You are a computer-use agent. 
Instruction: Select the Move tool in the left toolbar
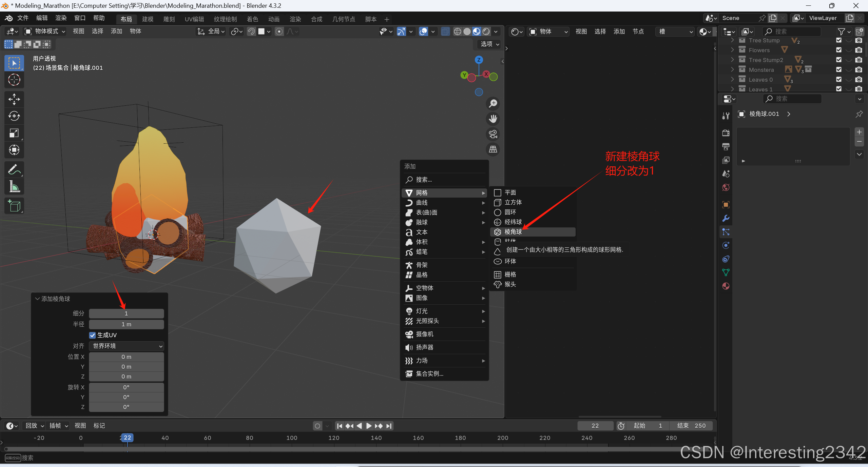tap(14, 99)
